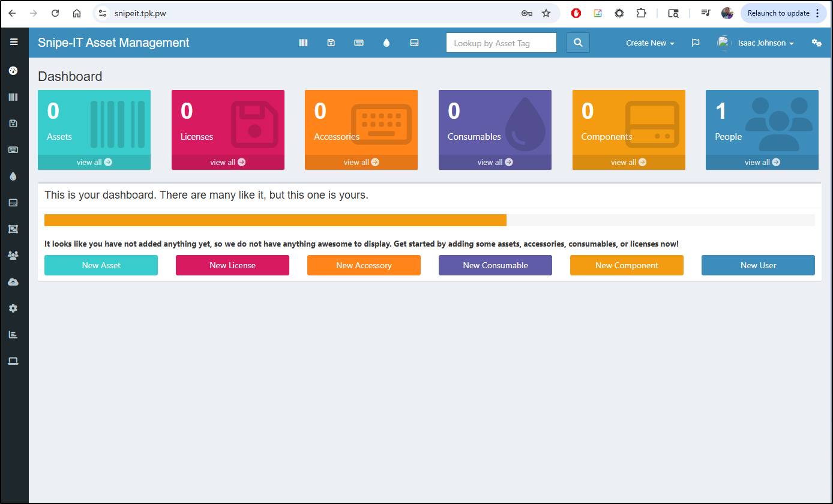
Task: Expand the Create New dropdown
Action: [x=650, y=43]
